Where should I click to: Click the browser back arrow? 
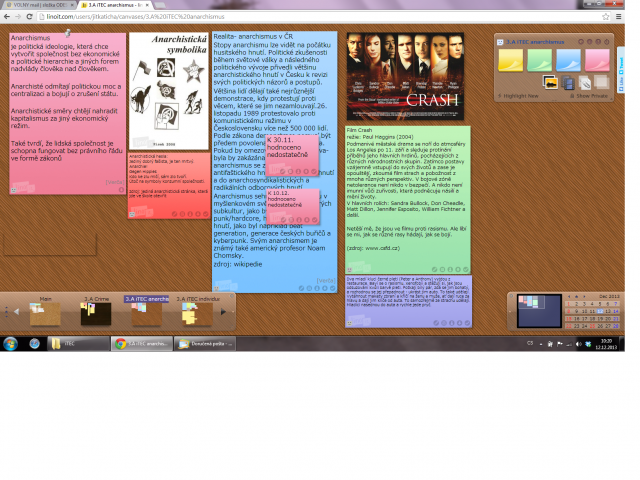7,17
